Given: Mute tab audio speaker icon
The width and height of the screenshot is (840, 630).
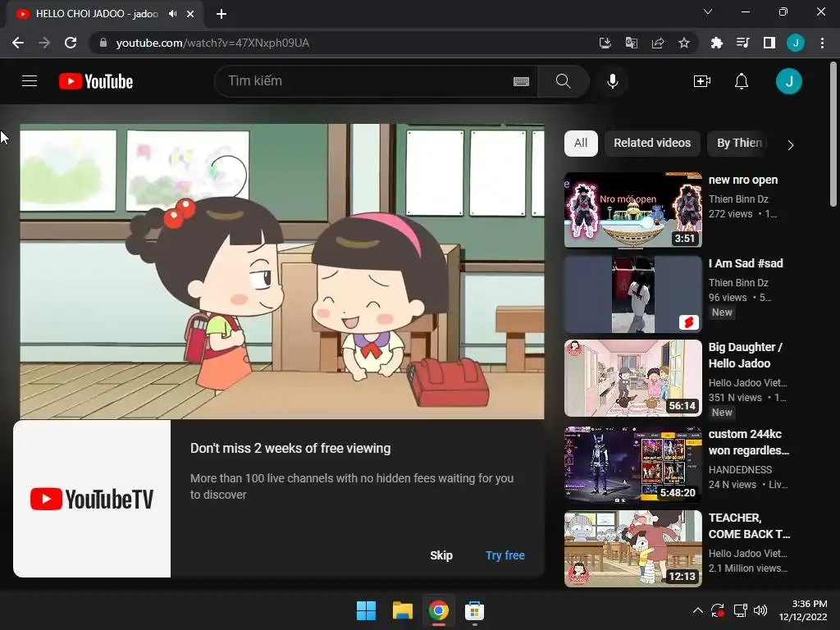Looking at the screenshot, I should [172, 14].
